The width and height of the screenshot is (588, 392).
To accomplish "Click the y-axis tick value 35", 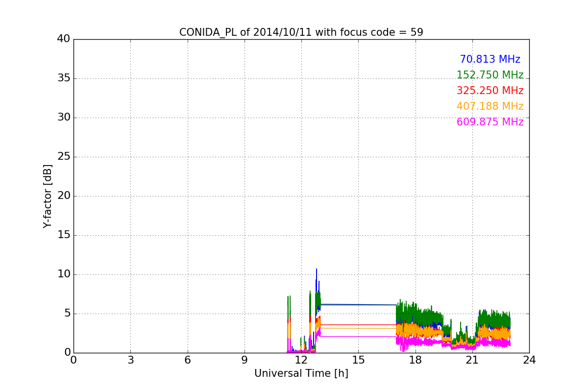I will coord(63,78).
